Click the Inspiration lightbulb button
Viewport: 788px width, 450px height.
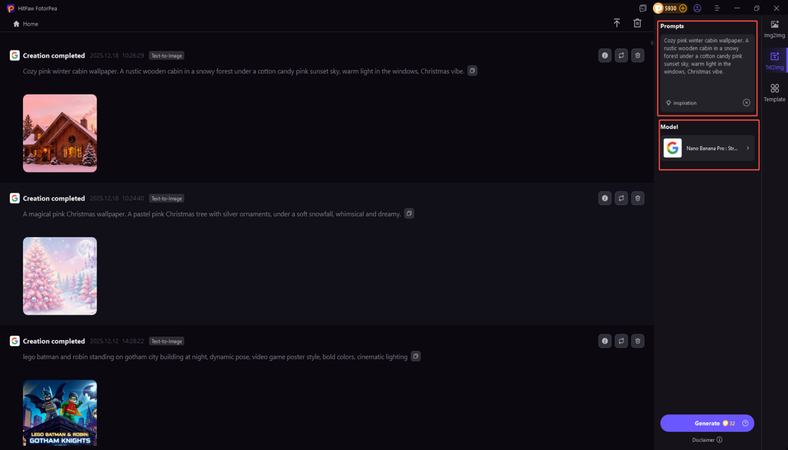682,103
